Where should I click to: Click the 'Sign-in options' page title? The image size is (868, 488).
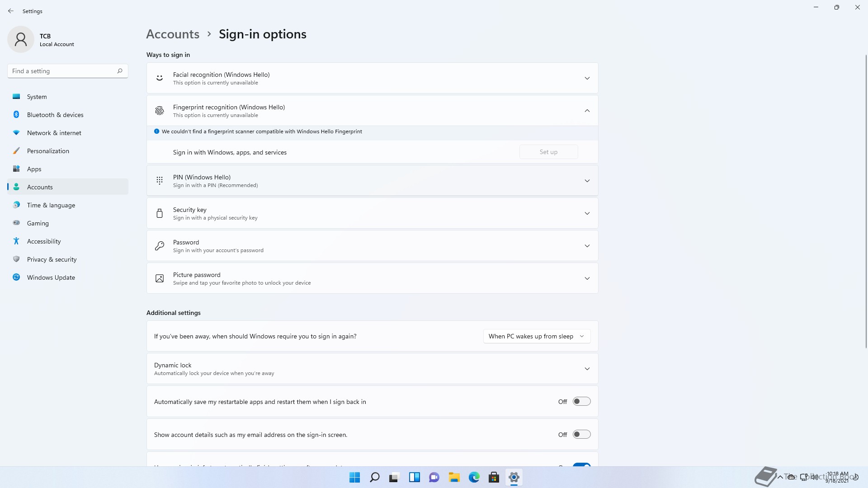pos(262,34)
